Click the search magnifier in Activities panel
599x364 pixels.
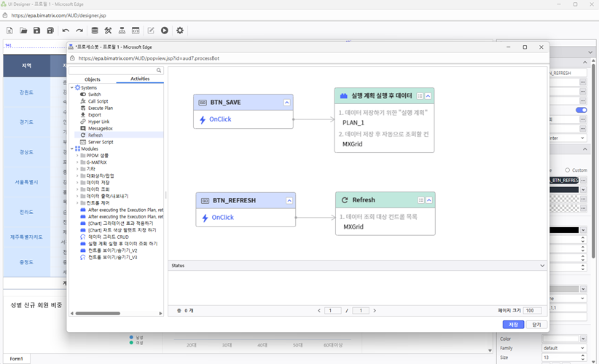click(159, 71)
